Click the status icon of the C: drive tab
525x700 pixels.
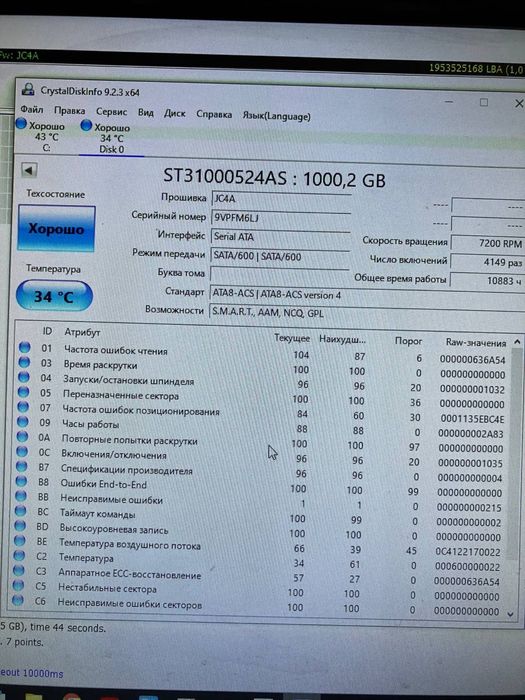tap(21, 124)
